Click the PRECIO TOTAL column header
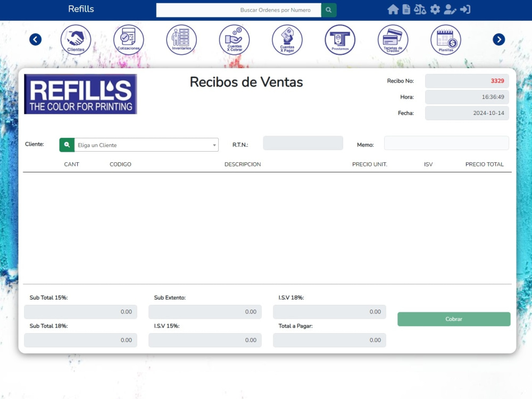 click(x=485, y=164)
